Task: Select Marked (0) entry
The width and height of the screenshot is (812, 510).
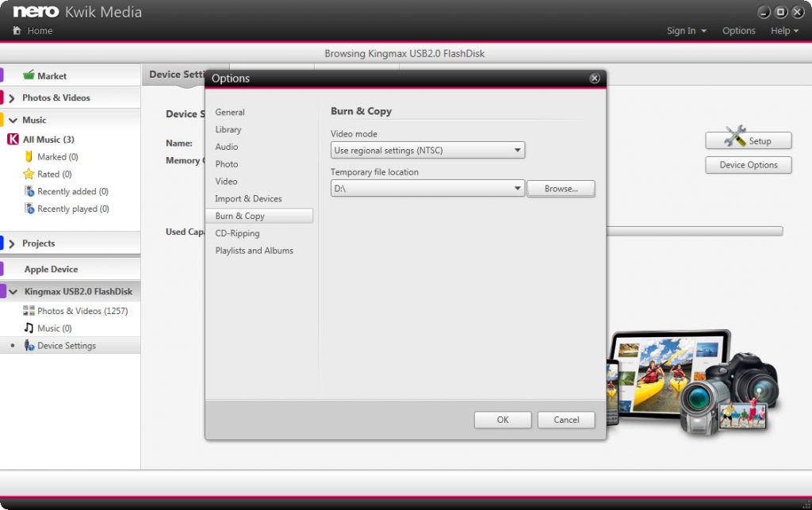Action: [57, 156]
